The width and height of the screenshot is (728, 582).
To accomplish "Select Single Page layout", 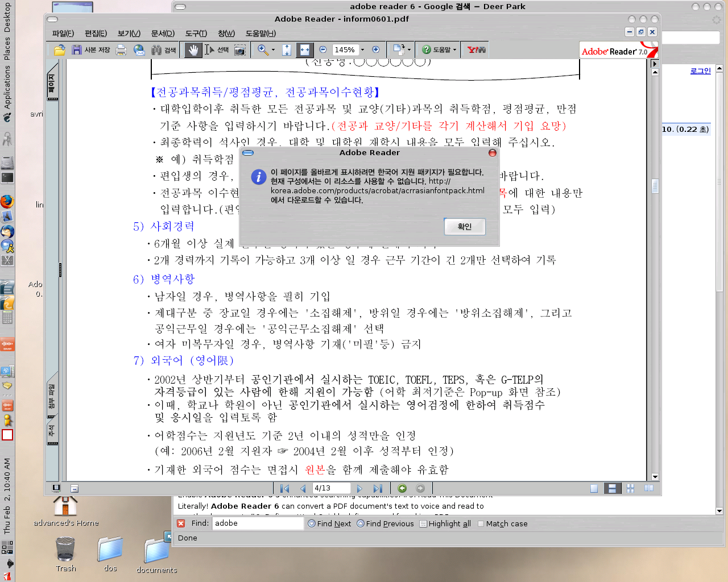I will 594,488.
